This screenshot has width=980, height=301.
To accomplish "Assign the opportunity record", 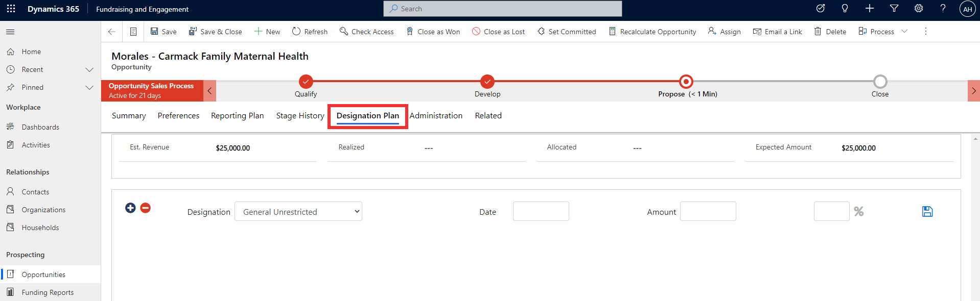I will pyautogui.click(x=724, y=32).
